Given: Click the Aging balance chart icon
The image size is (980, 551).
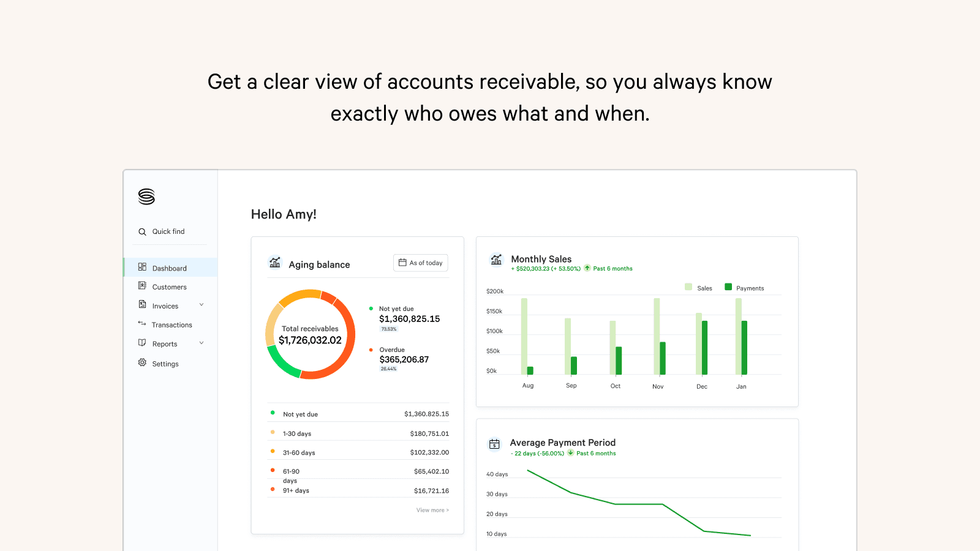Looking at the screenshot, I should [x=275, y=262].
